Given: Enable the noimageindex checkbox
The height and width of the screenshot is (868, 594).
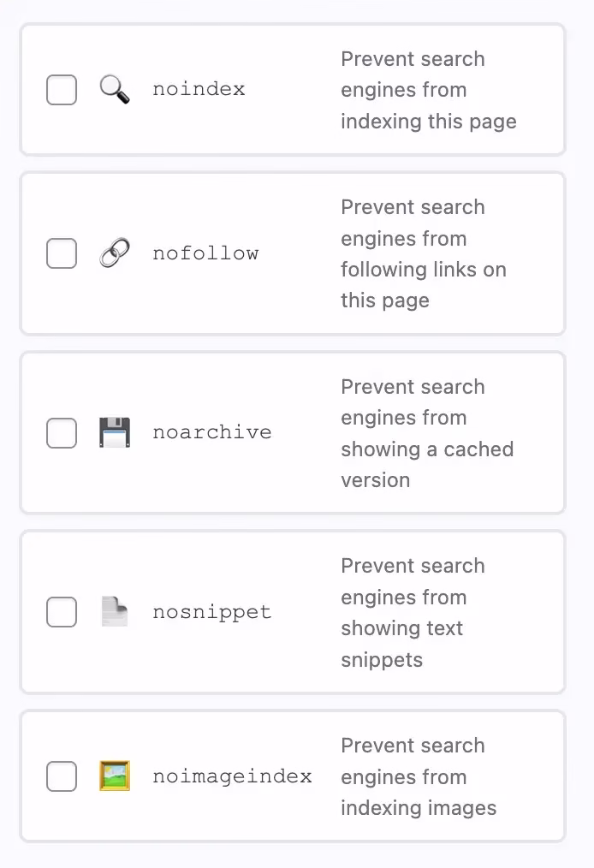Looking at the screenshot, I should (x=61, y=776).
